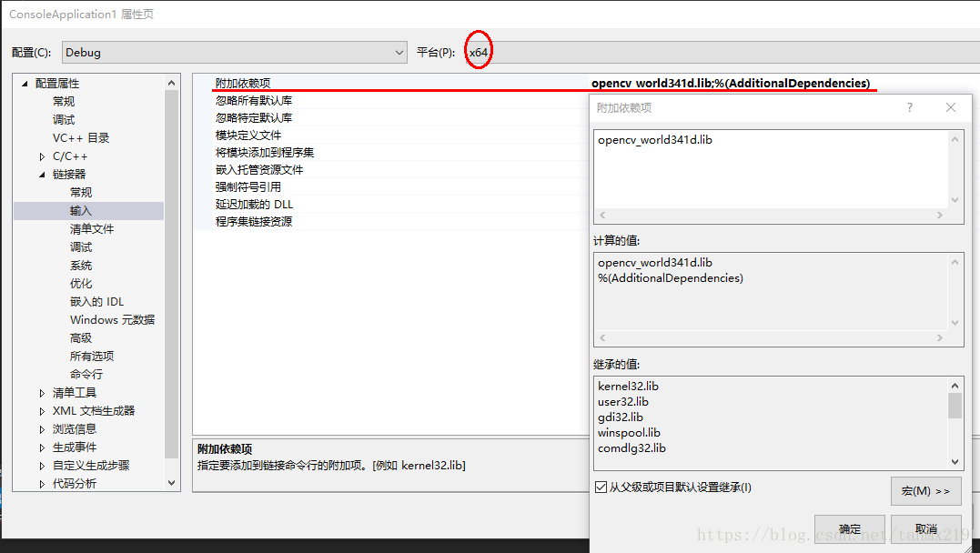Select the 延迟加载的 DLL property row
This screenshot has width=980, height=553.
point(255,205)
